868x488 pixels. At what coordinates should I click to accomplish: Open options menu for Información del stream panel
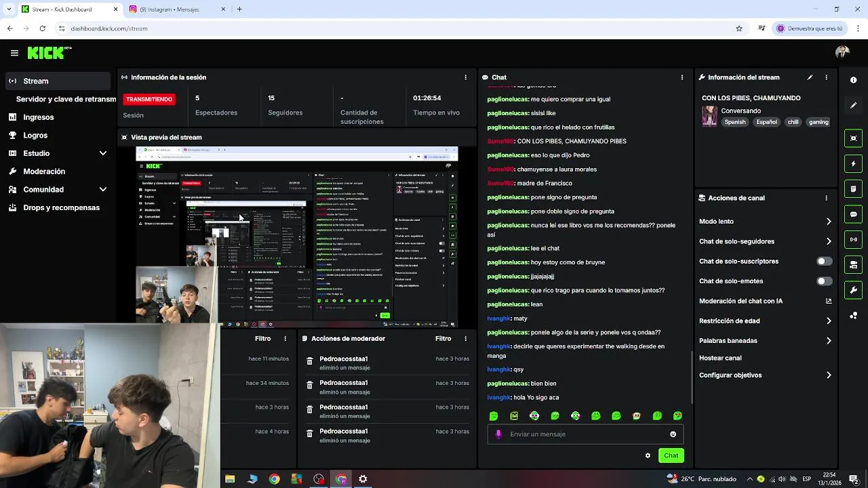(x=826, y=77)
